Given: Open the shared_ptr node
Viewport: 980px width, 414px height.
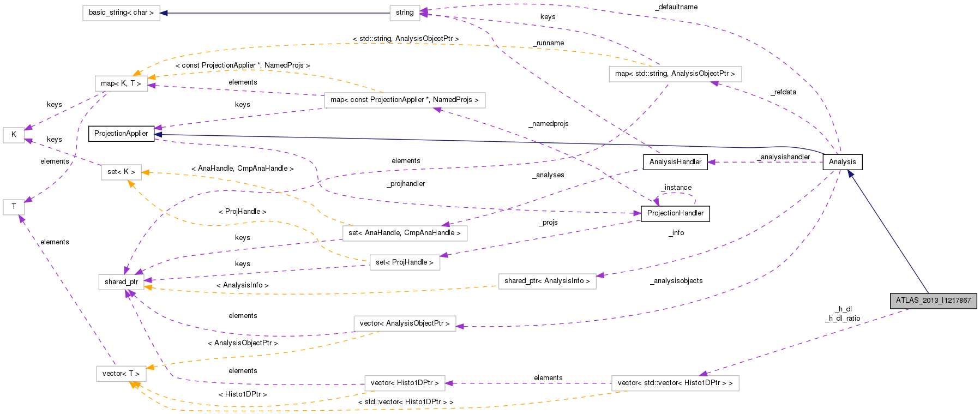Looking at the screenshot, I should [x=121, y=282].
